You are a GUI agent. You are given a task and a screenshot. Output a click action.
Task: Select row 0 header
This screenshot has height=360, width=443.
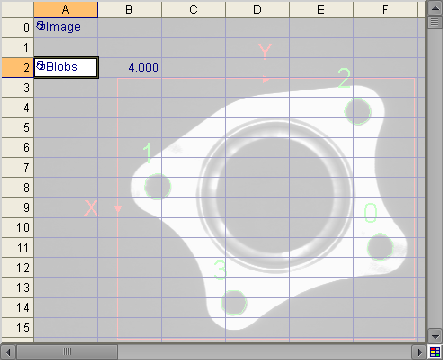[18, 28]
